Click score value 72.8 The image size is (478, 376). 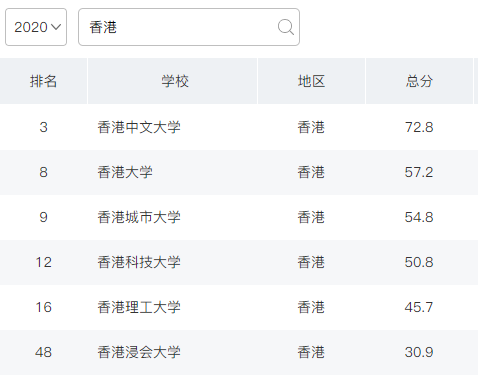(x=419, y=127)
